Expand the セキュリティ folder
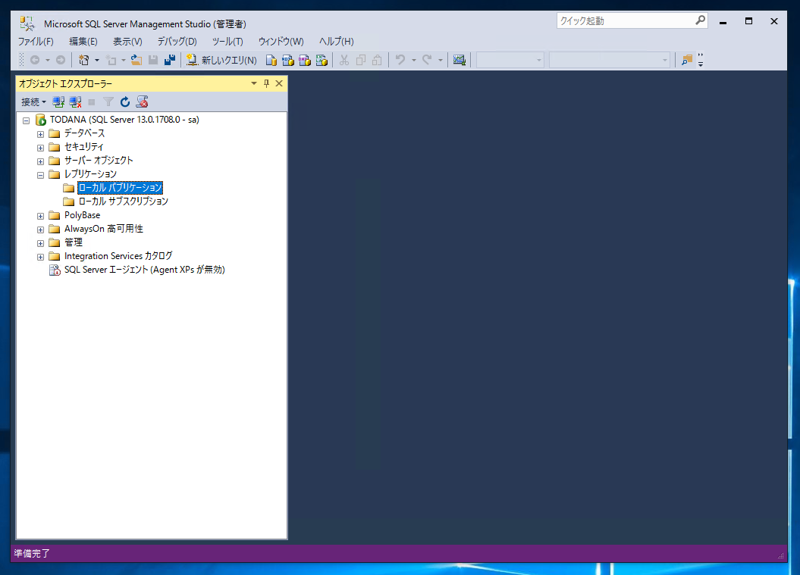 [40, 148]
